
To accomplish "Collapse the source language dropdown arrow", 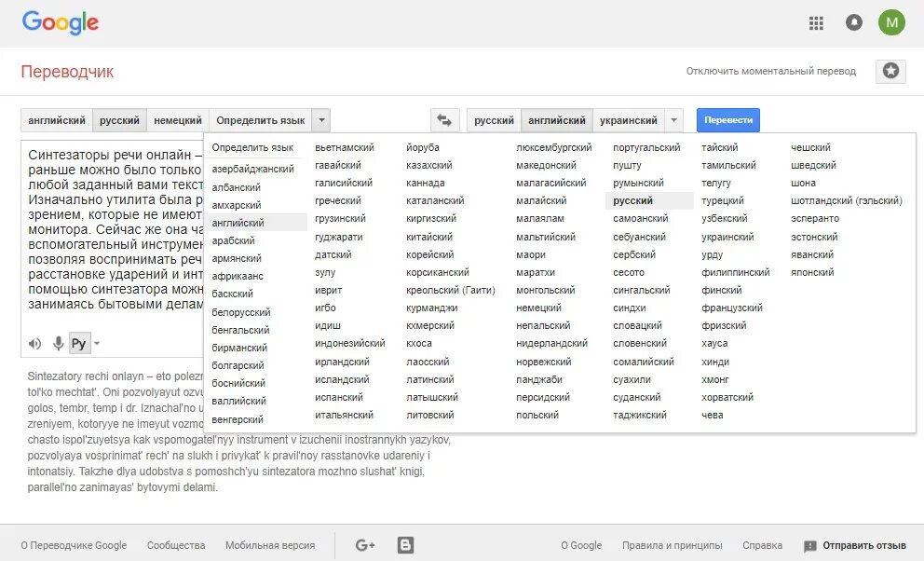I will pyautogui.click(x=320, y=120).
